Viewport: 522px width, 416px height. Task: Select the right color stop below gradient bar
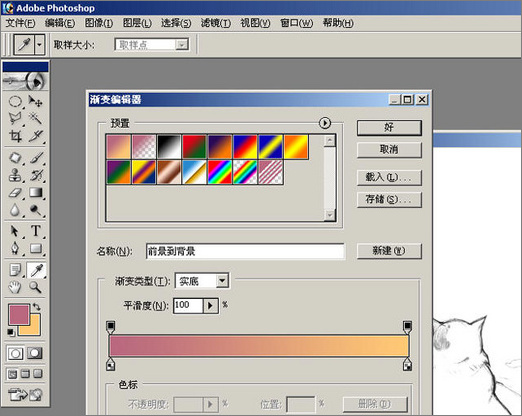407,364
